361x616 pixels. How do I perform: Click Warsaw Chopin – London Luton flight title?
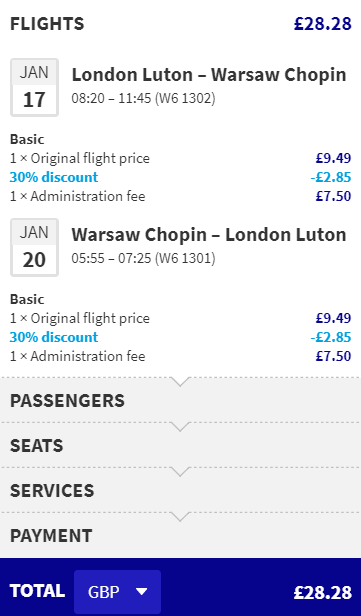(x=209, y=235)
